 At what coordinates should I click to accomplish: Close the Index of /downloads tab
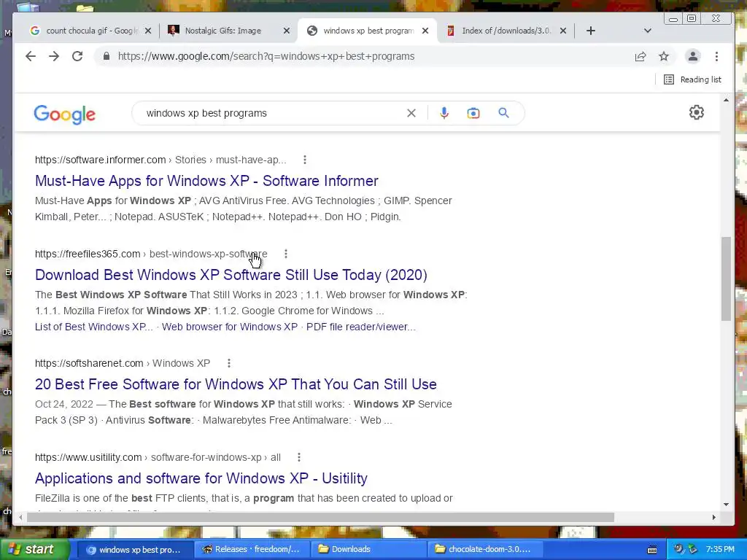click(563, 31)
